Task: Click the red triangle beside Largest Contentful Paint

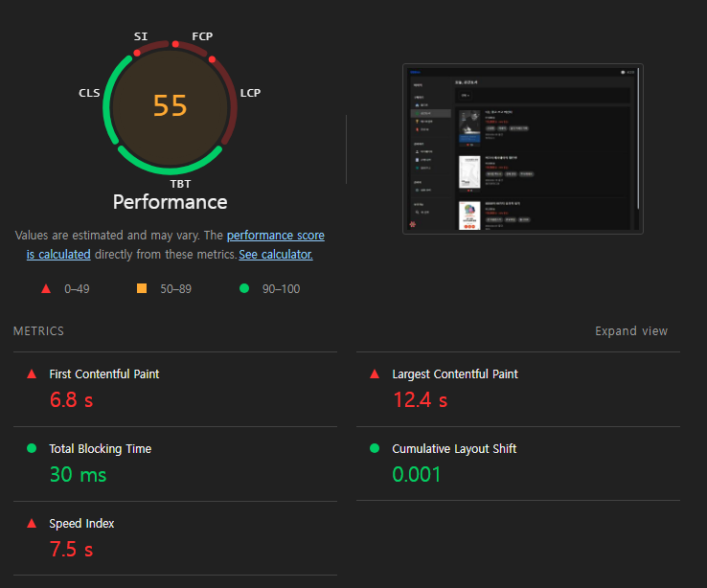Action: (x=375, y=374)
